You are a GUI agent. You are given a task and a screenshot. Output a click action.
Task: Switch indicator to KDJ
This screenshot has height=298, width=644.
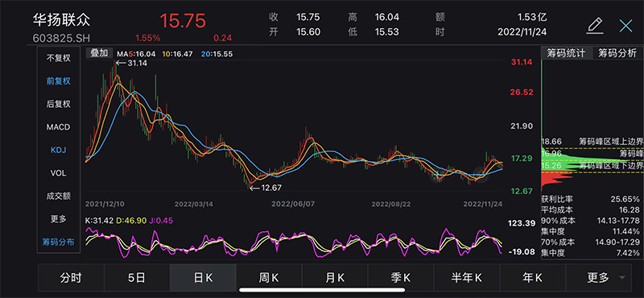[58, 150]
